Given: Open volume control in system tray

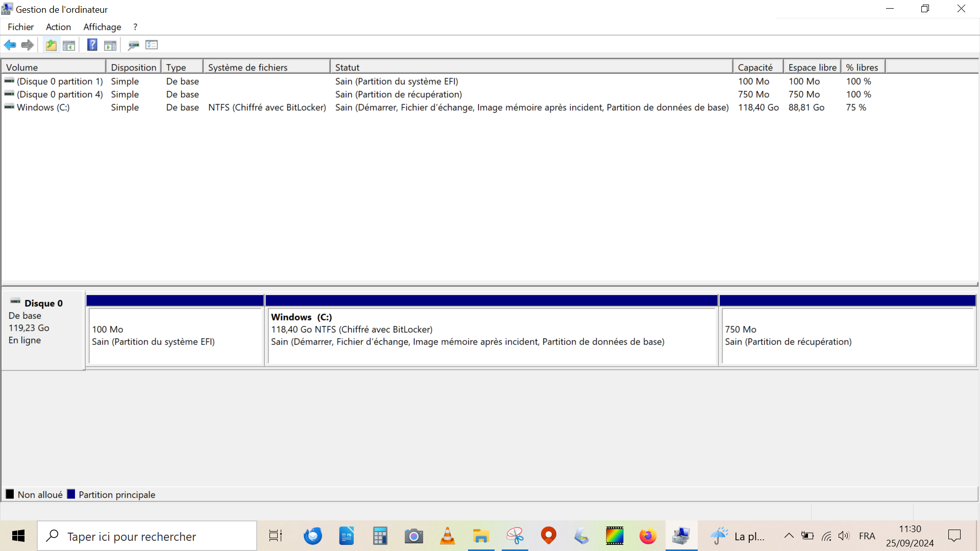Looking at the screenshot, I should pyautogui.click(x=844, y=536).
